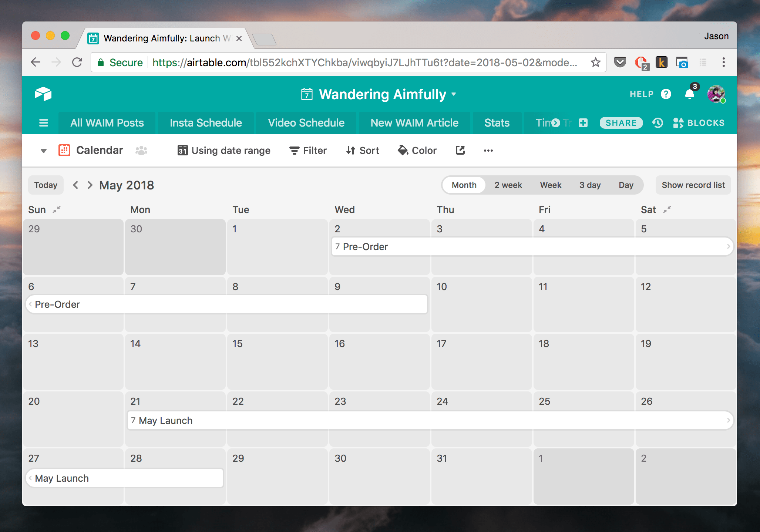Screen dimensions: 760x532
Task: Open the Video Schedule table tab
Action: [306, 123]
